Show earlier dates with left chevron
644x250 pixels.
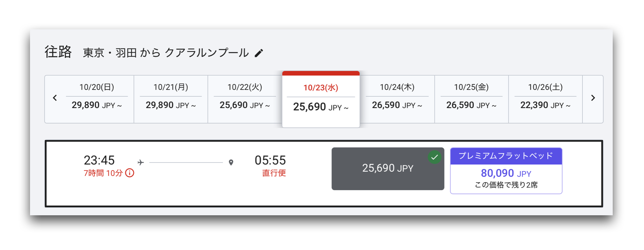click(x=55, y=98)
